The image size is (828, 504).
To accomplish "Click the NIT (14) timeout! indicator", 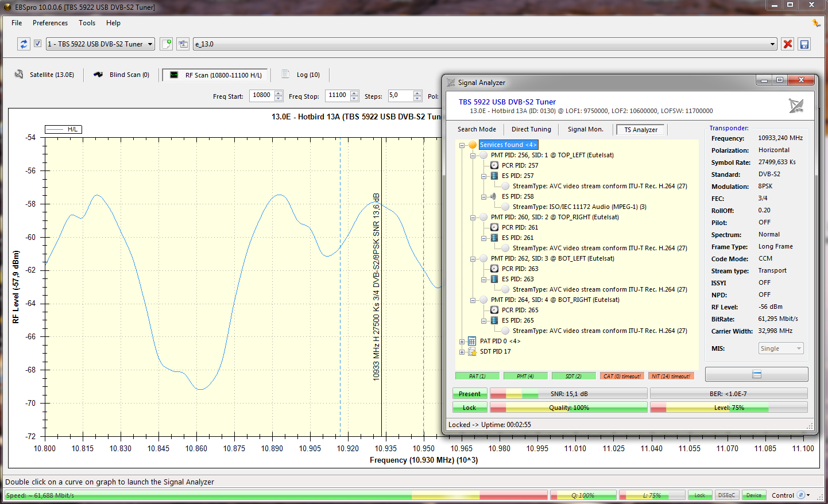I will coord(671,376).
